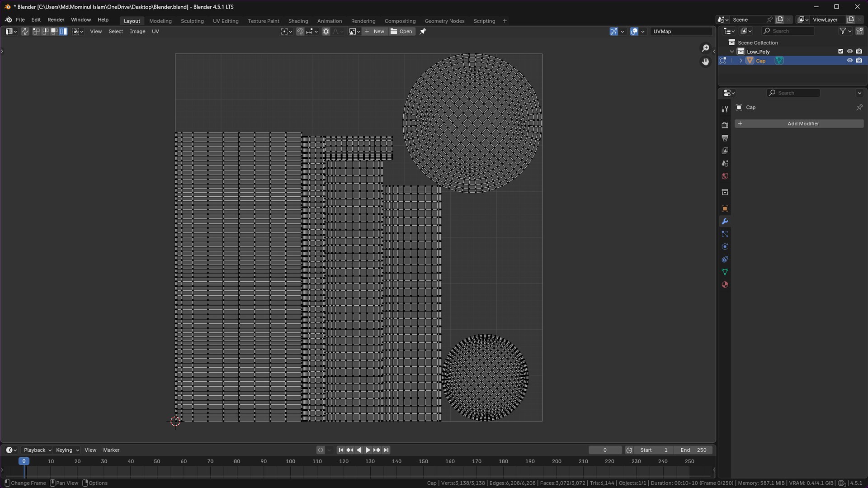Toggle UV sync selection

[25, 32]
